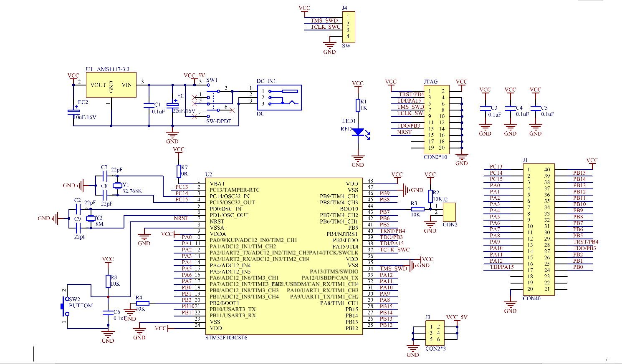Select the U2 STM32F103C8T6 chip body

[284, 256]
